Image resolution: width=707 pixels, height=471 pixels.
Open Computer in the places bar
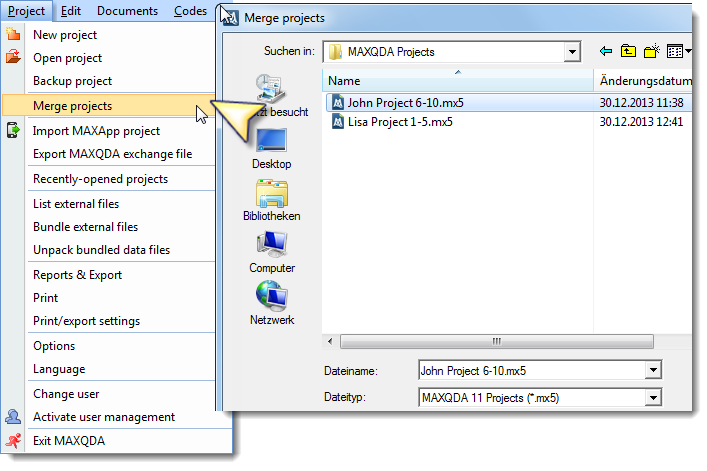271,252
